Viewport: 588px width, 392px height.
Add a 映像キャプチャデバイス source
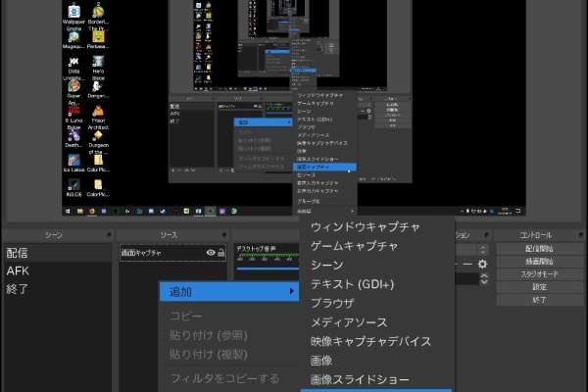[x=370, y=341]
